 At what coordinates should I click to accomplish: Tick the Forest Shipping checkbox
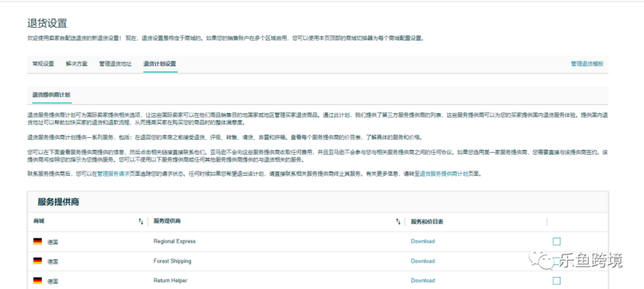(557, 261)
